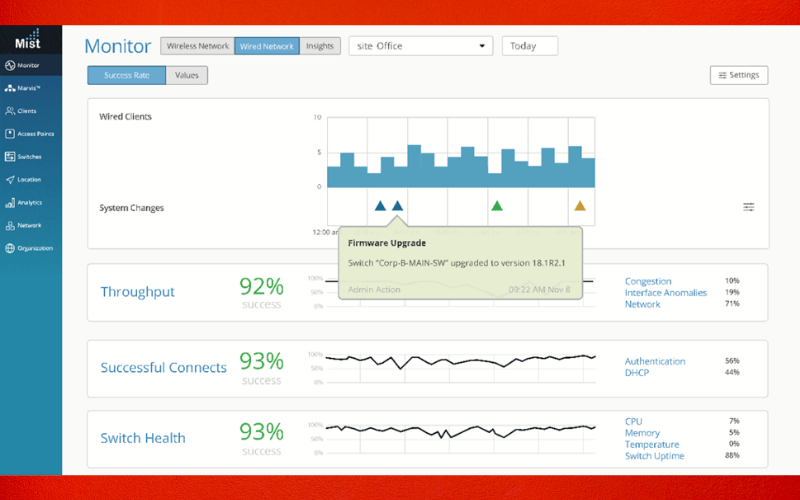This screenshot has width=800, height=500.
Task: Click the Wired Clients label
Action: tap(126, 116)
